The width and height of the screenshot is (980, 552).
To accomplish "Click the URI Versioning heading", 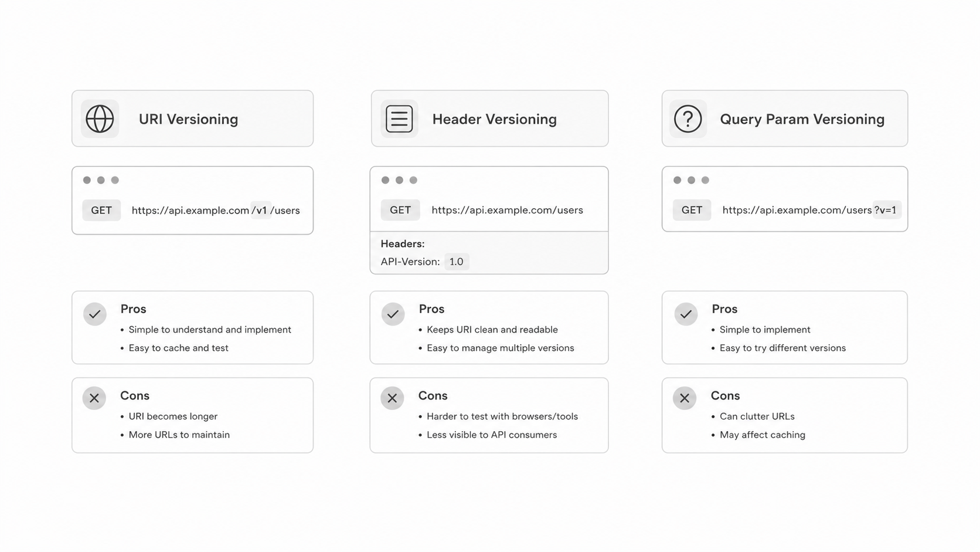I will [188, 119].
